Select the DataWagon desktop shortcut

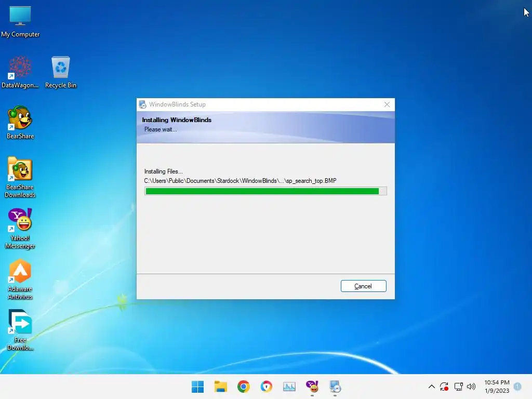20,72
